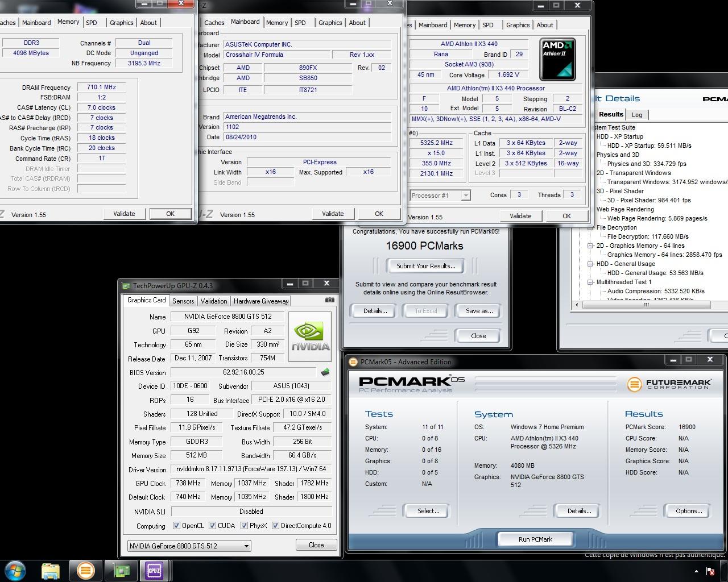Open the GPU selection dropdown in GPU-Z
Image resolution: width=728 pixels, height=582 pixels.
[x=189, y=546]
